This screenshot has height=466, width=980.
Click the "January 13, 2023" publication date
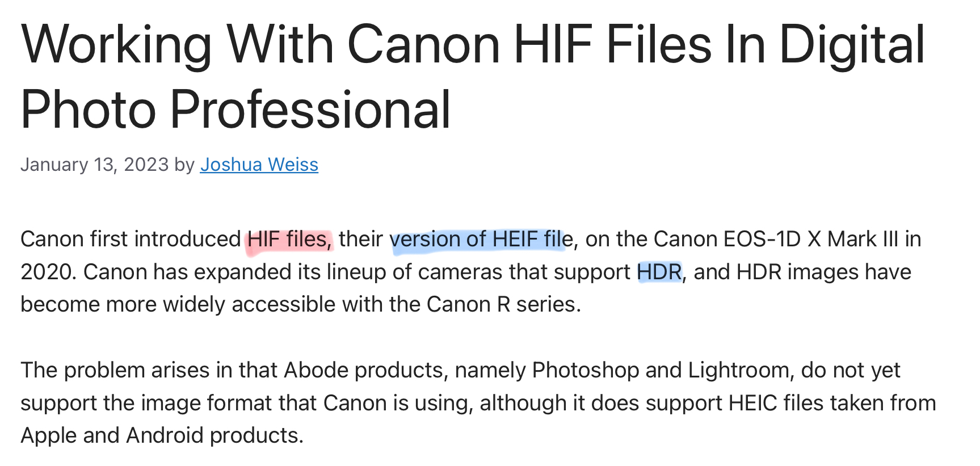point(95,165)
